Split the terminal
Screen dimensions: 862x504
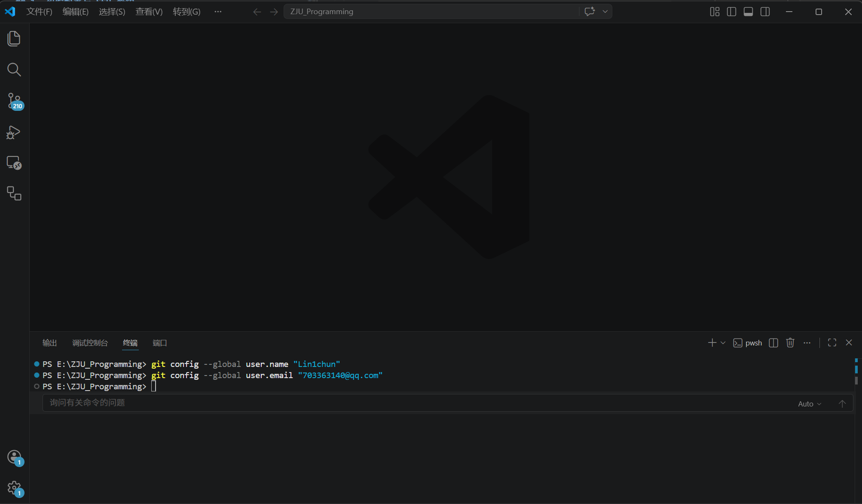773,342
